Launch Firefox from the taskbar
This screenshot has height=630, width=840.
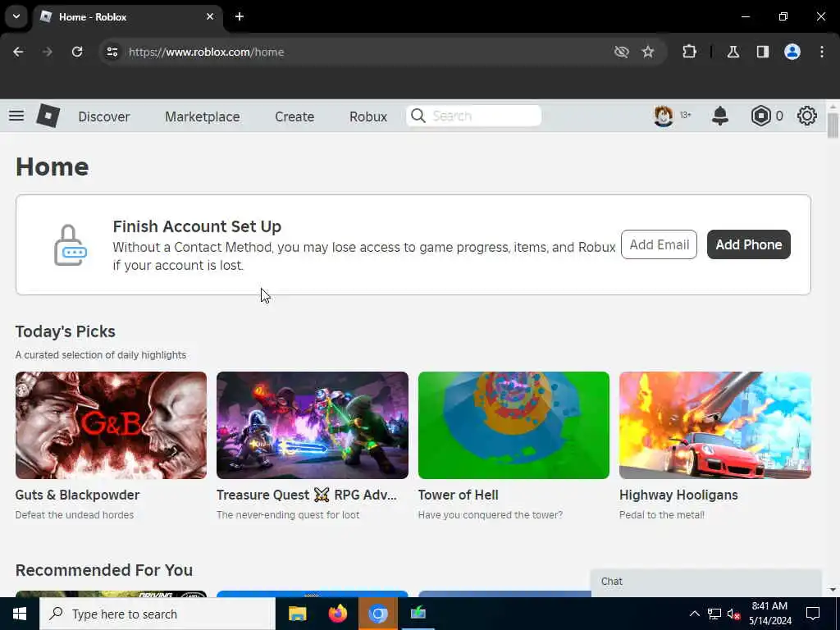(337, 614)
